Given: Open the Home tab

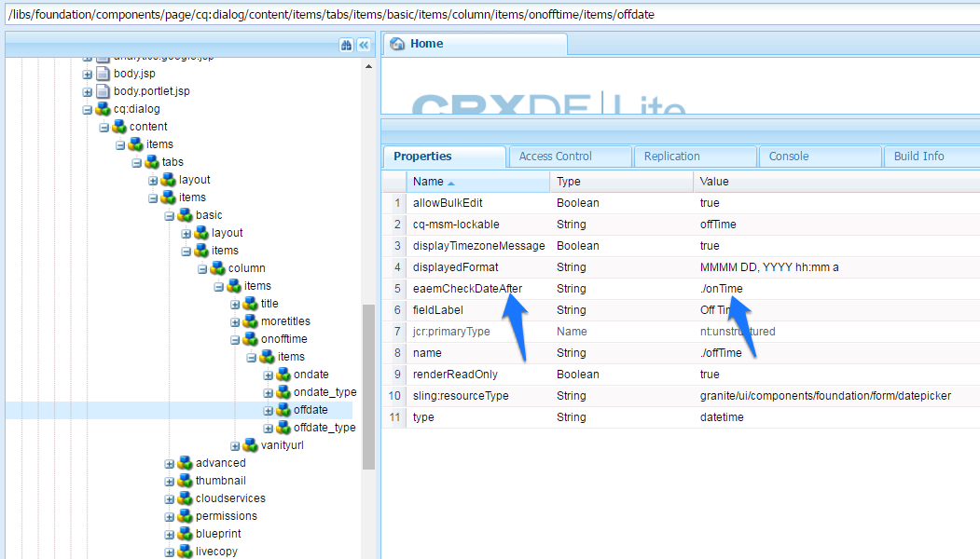Looking at the screenshot, I should click(x=475, y=44).
